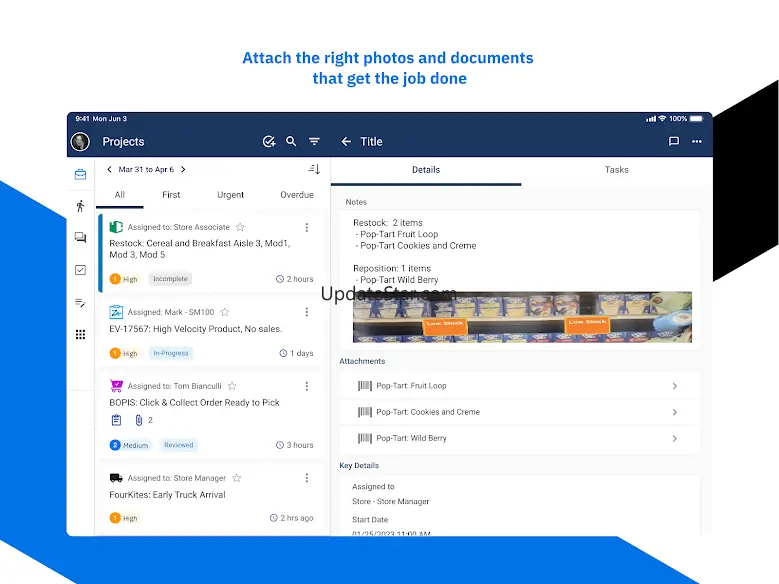Open the chat comment icon in header
This screenshot has width=779, height=584.
coord(674,142)
